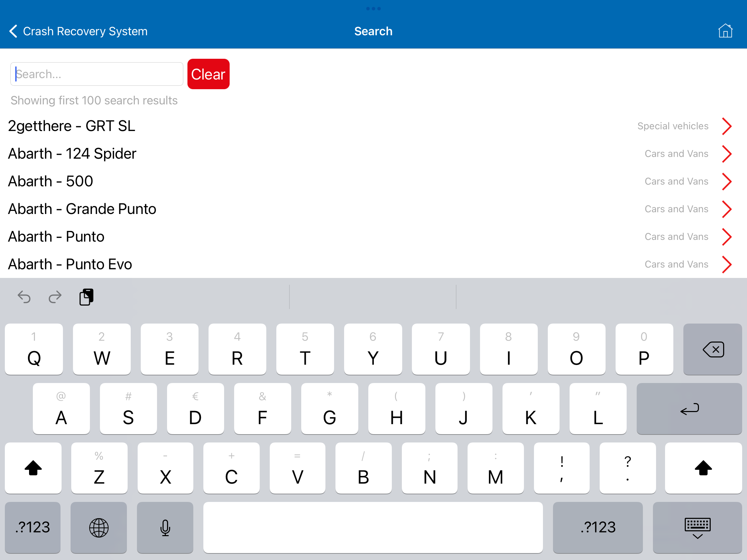Tap the A key

tap(61, 409)
